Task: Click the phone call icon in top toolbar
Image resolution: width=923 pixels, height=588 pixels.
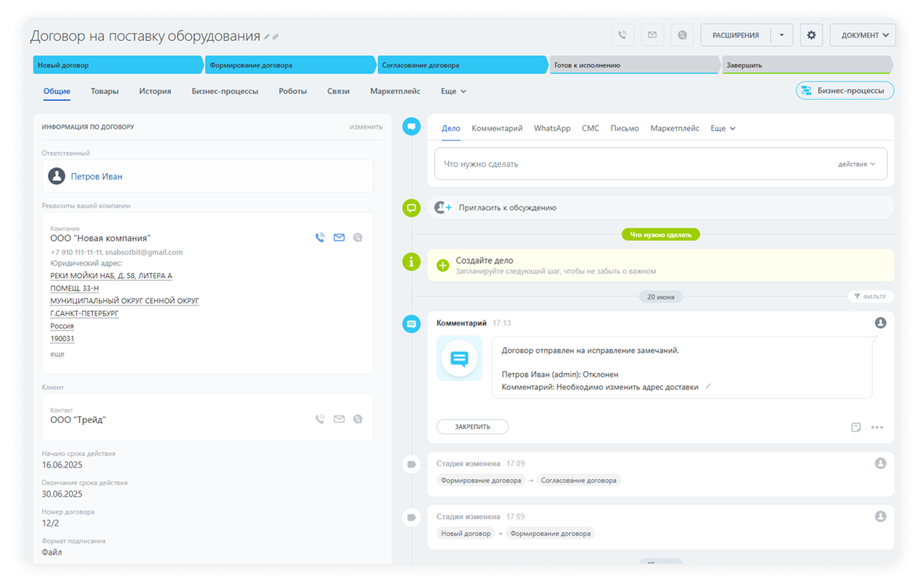Action: [x=622, y=35]
